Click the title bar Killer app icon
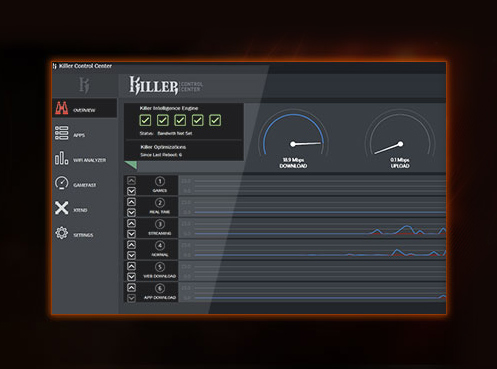This screenshot has width=497, height=369. (x=55, y=66)
